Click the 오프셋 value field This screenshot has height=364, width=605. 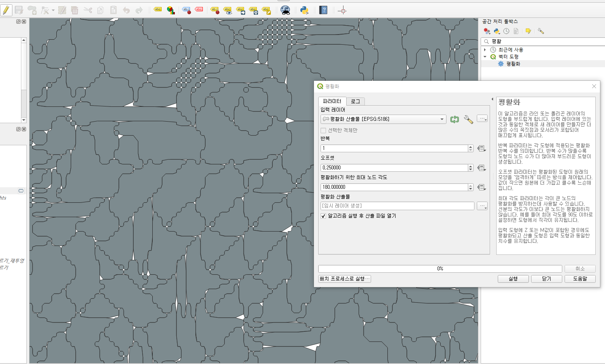(394, 167)
